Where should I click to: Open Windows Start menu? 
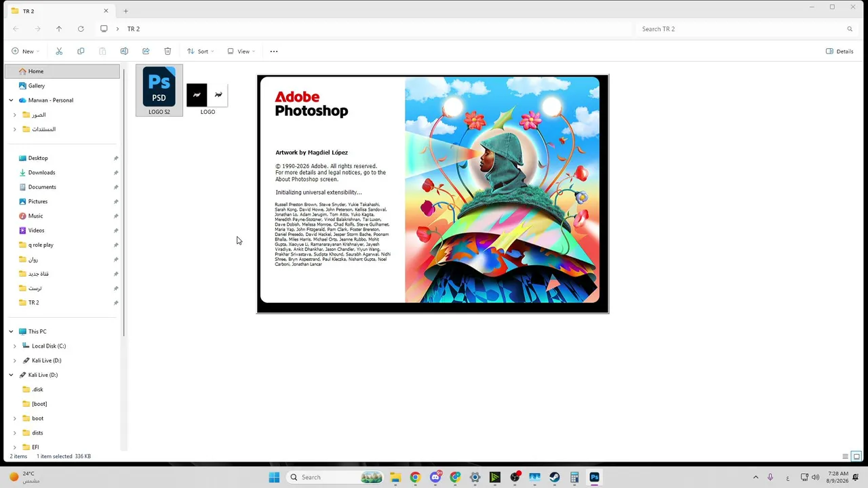[274, 477]
